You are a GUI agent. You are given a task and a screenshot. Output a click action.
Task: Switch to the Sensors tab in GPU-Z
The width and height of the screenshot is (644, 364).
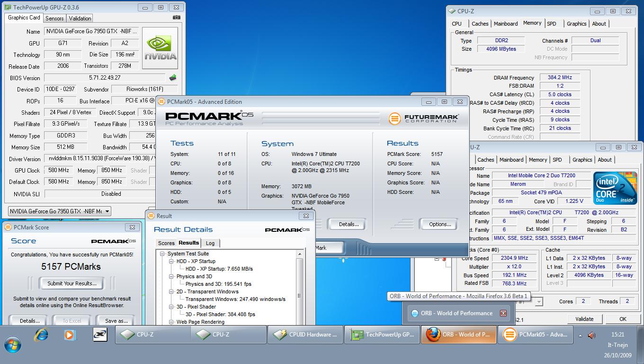54,18
